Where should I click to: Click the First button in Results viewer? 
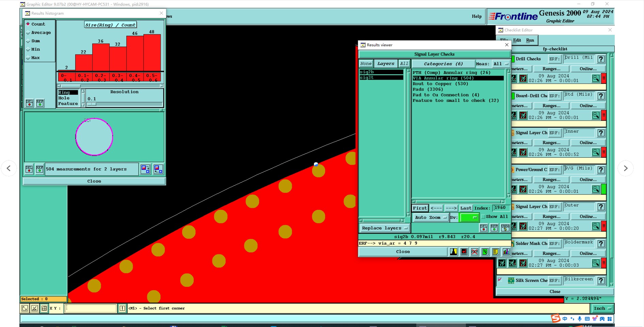point(420,208)
